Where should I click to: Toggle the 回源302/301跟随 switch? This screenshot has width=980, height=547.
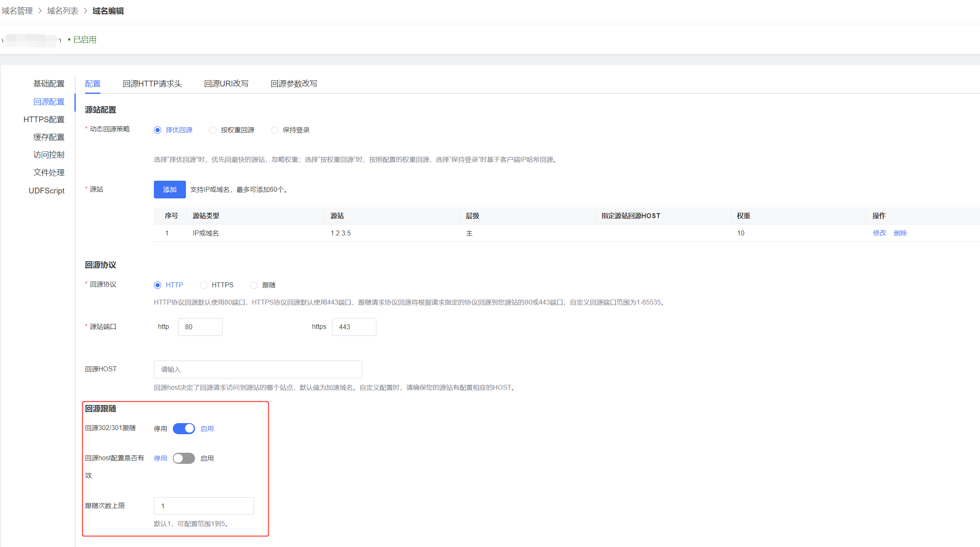tap(183, 428)
